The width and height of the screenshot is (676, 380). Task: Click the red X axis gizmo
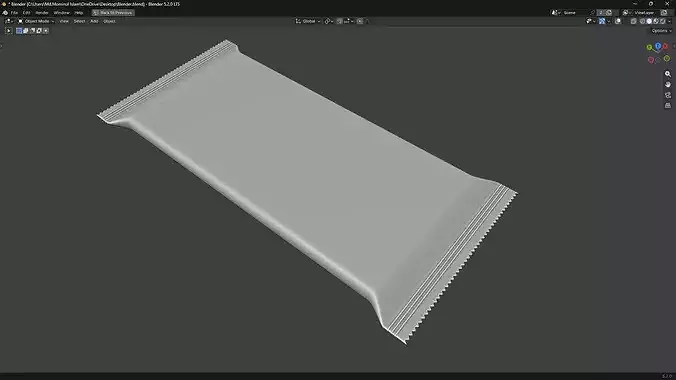point(665,46)
